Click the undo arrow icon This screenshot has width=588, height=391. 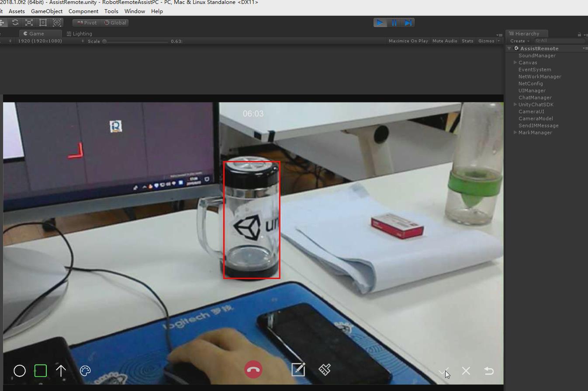pos(489,371)
